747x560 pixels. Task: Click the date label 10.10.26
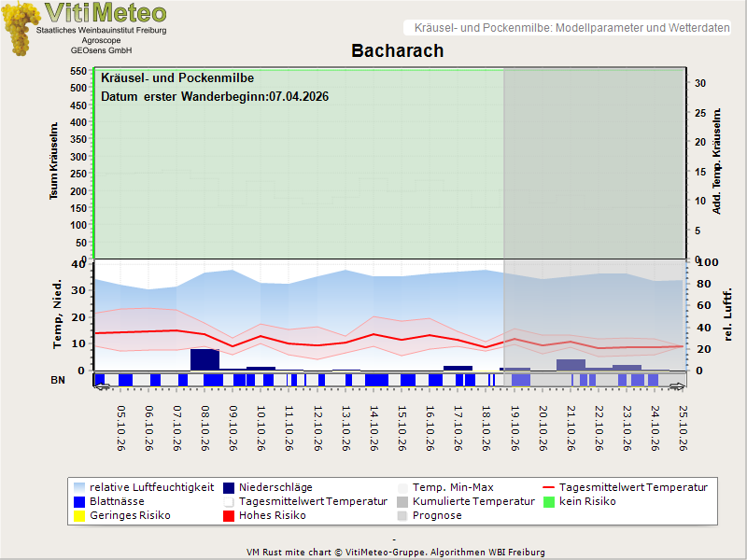(261, 428)
